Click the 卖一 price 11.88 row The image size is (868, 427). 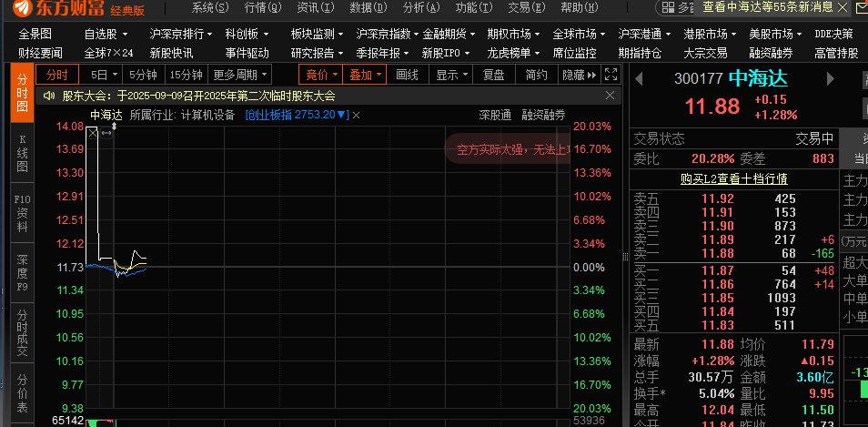point(734,254)
